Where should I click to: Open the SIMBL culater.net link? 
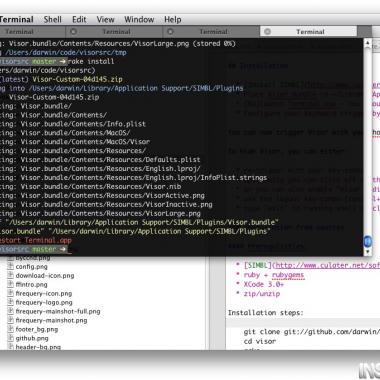pyautogui.click(x=327, y=265)
